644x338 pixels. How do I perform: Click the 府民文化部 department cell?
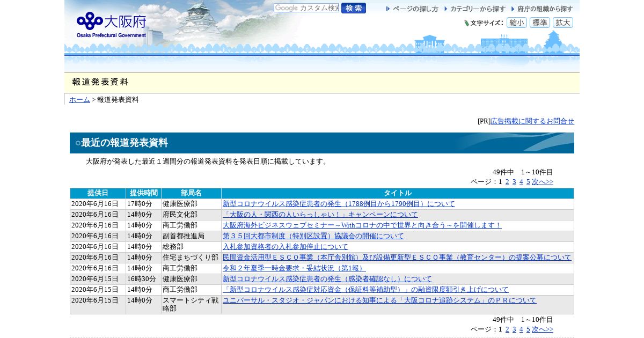(192, 215)
